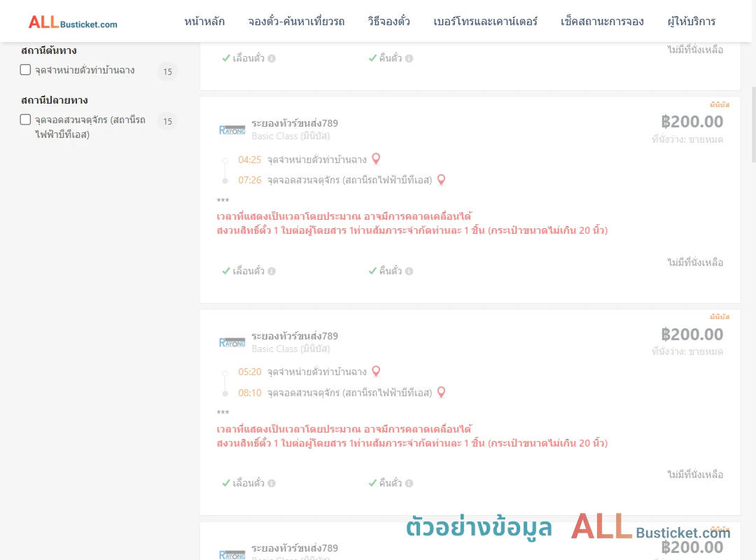Open ผู้ให้บริการ menu item
Viewport: 756px width, 560px height.
(x=691, y=22)
